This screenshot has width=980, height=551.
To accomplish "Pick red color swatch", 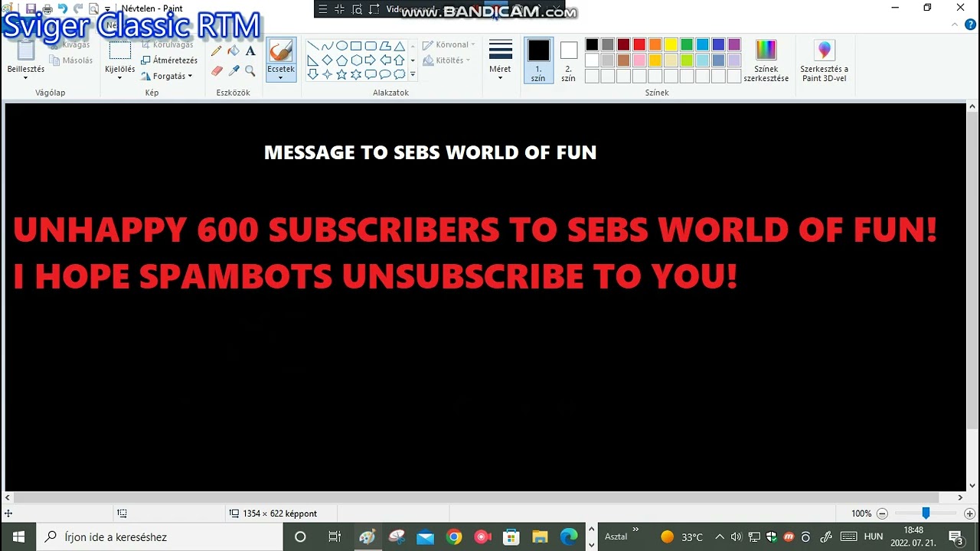I will 639,45.
